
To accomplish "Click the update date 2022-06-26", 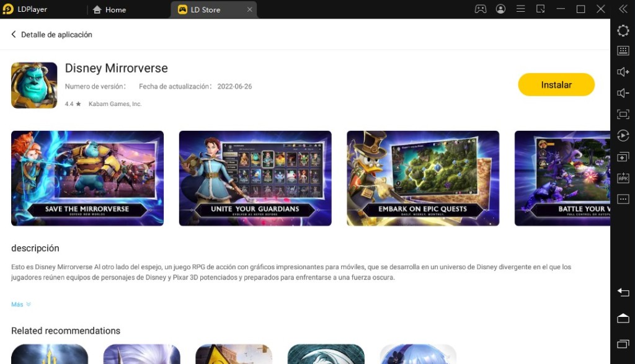I will (234, 86).
